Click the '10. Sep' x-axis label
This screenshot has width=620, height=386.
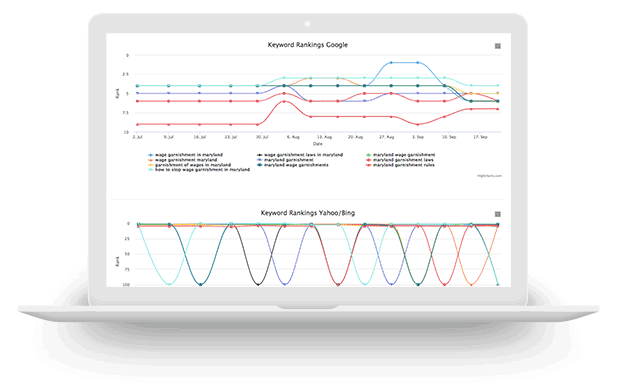tap(449, 137)
